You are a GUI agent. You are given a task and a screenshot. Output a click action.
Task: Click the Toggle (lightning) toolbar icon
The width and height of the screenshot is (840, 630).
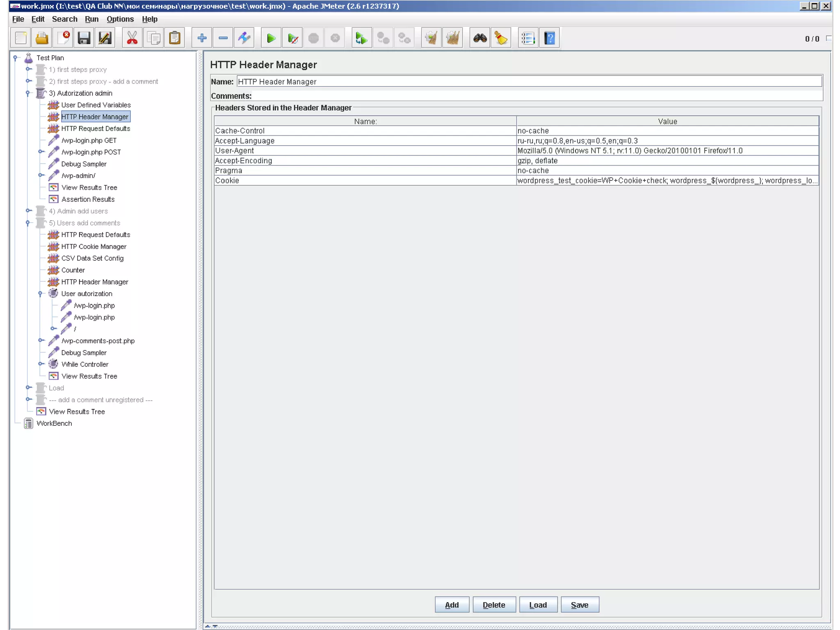tap(244, 38)
